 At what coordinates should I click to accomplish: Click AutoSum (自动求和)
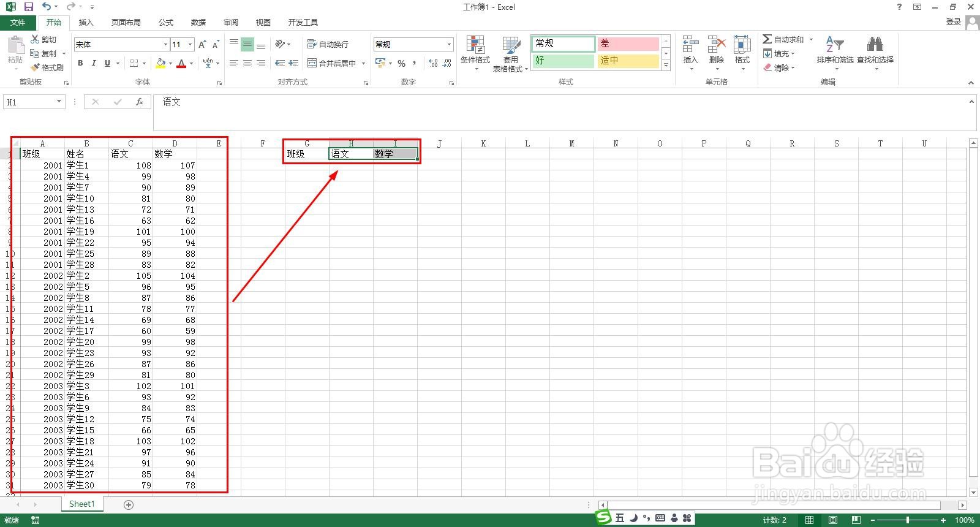pos(783,39)
